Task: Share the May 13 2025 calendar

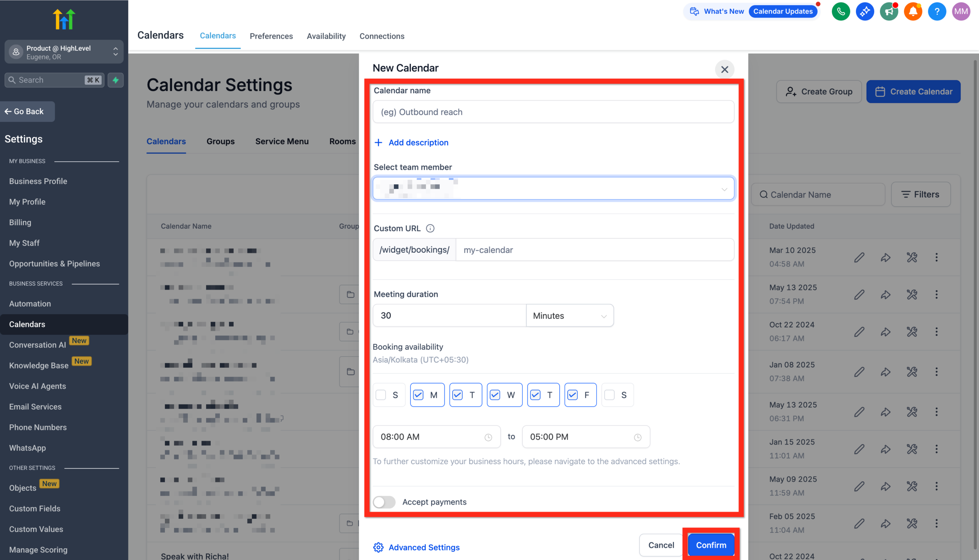Action: 885,294
